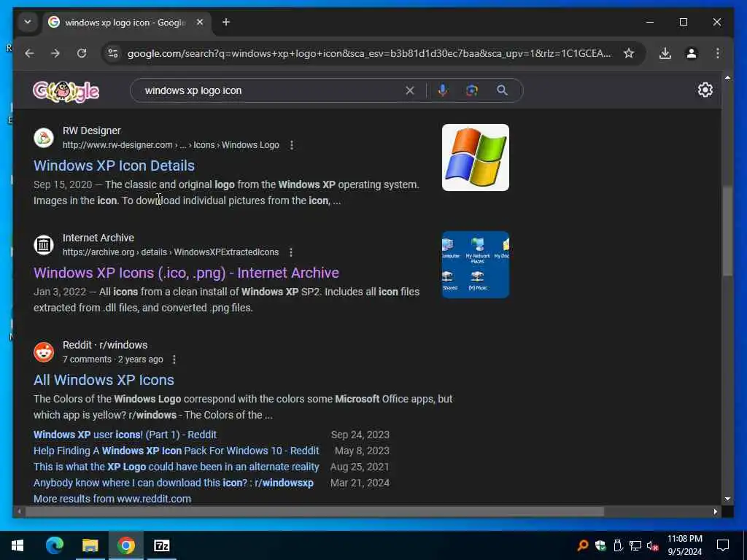Open 'All Windows XP Icons' Reddit result
Viewport: 747px width, 560px height.
tap(104, 380)
